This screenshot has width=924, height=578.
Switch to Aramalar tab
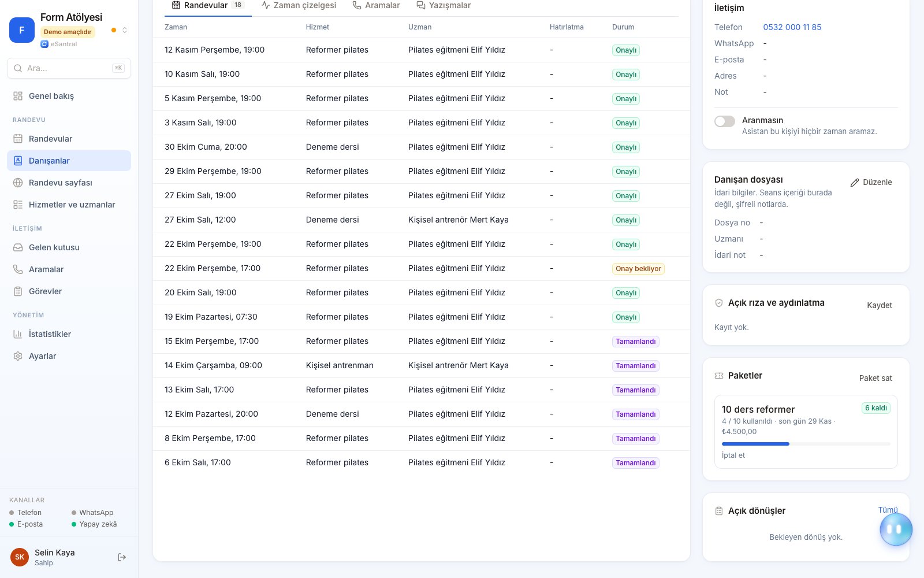(376, 6)
